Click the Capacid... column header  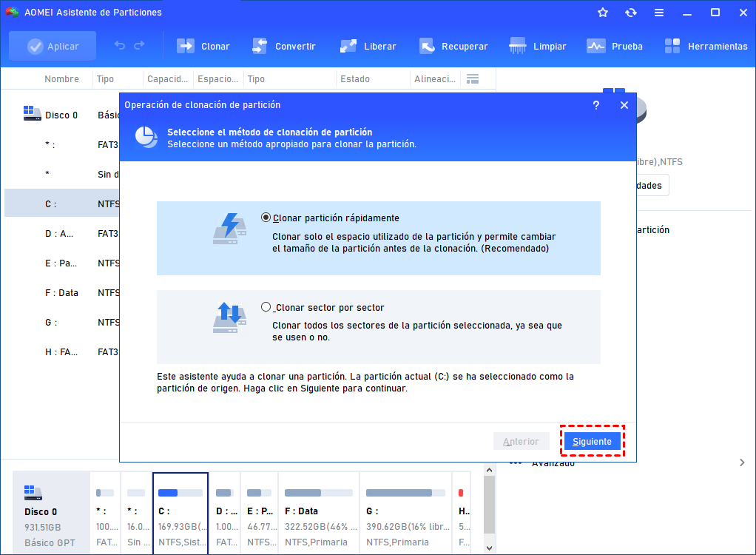167,79
